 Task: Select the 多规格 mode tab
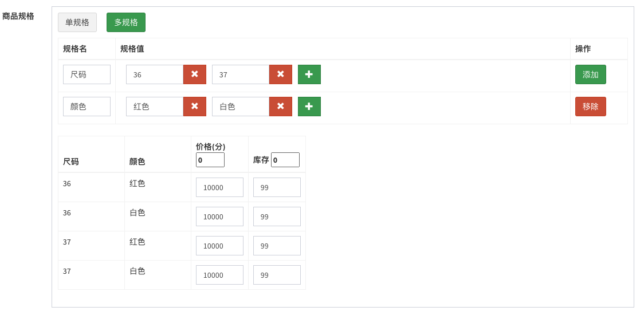click(x=126, y=22)
